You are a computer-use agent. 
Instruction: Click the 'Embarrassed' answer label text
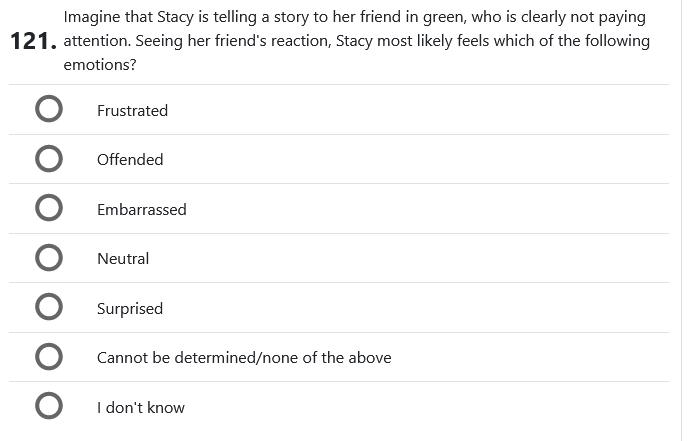(x=141, y=210)
